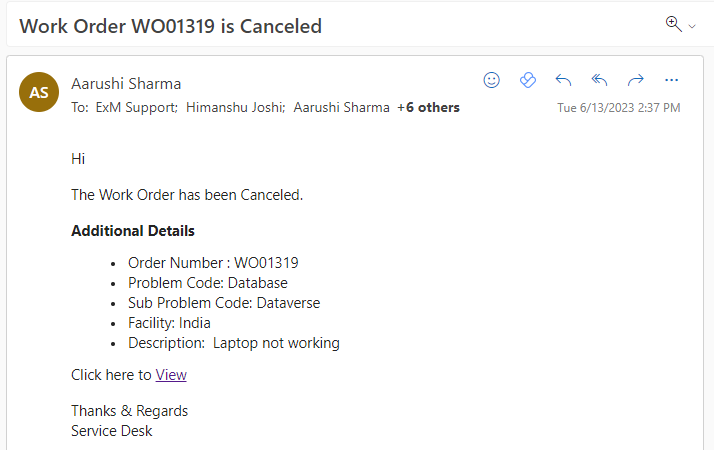Open sender name Aarushi Sharma's contact card
The width and height of the screenshot is (714, 450).
[126, 83]
